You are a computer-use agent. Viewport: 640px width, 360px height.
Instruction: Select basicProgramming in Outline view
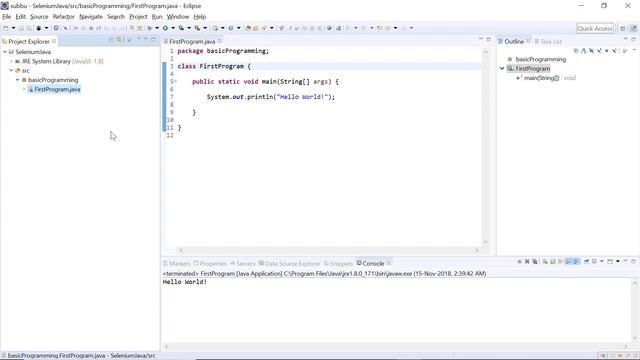pyautogui.click(x=540, y=59)
